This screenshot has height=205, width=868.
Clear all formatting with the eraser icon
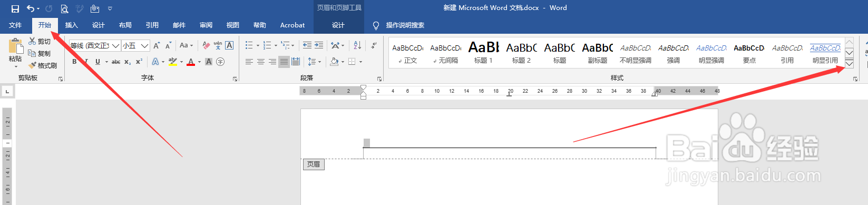[206, 46]
